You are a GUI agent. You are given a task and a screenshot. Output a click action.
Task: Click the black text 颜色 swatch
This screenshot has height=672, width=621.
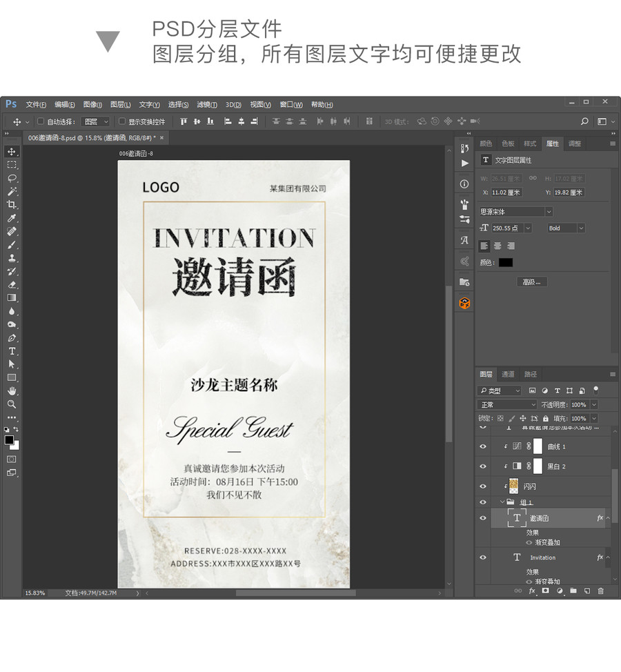pos(506,263)
